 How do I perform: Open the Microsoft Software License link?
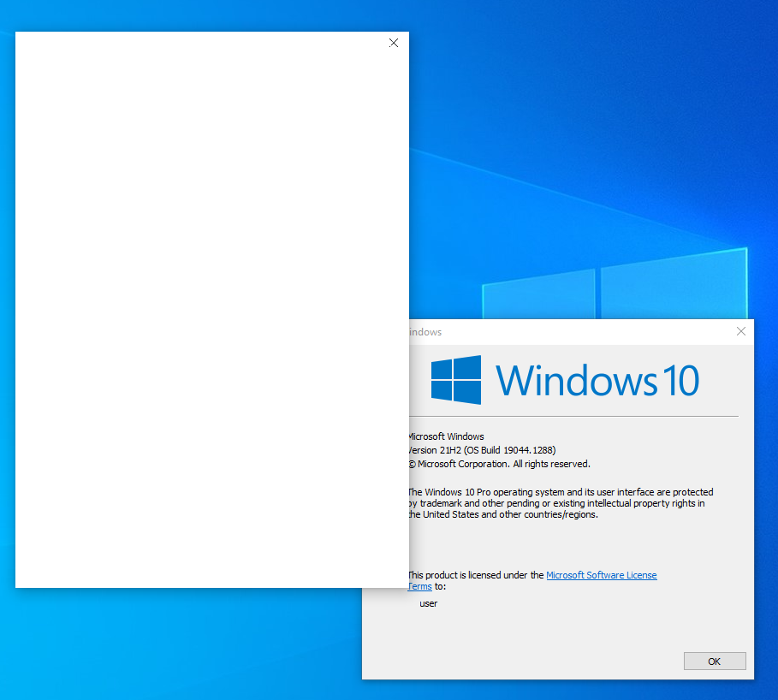point(602,575)
